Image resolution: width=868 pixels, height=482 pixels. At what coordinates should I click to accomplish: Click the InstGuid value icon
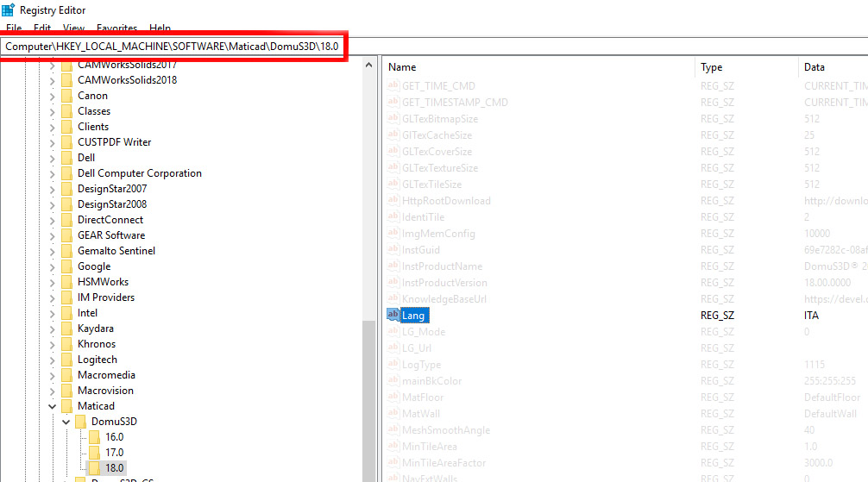[x=393, y=249]
